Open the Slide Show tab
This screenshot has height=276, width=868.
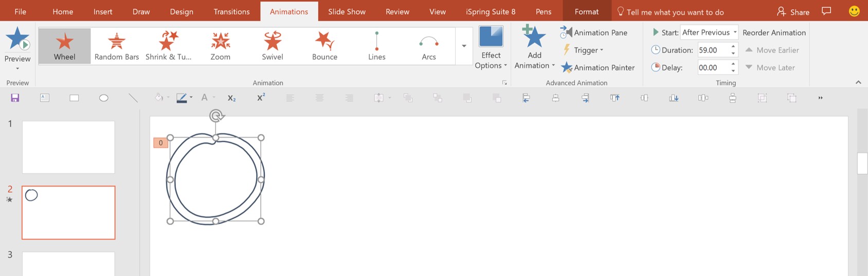click(347, 11)
